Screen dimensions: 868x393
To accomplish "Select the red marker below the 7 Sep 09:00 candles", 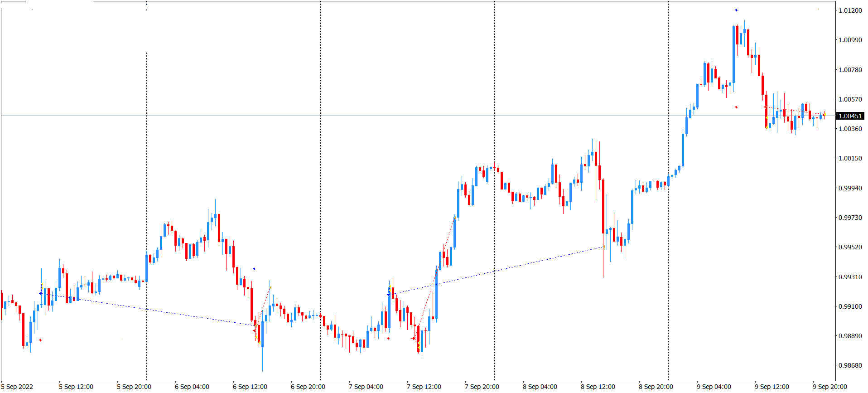I will 388,338.
